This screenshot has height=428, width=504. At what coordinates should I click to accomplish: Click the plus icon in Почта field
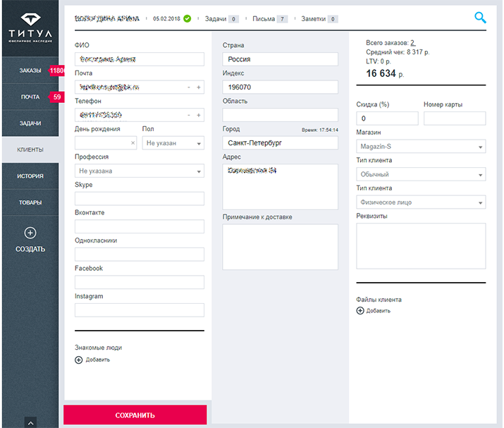coord(199,87)
